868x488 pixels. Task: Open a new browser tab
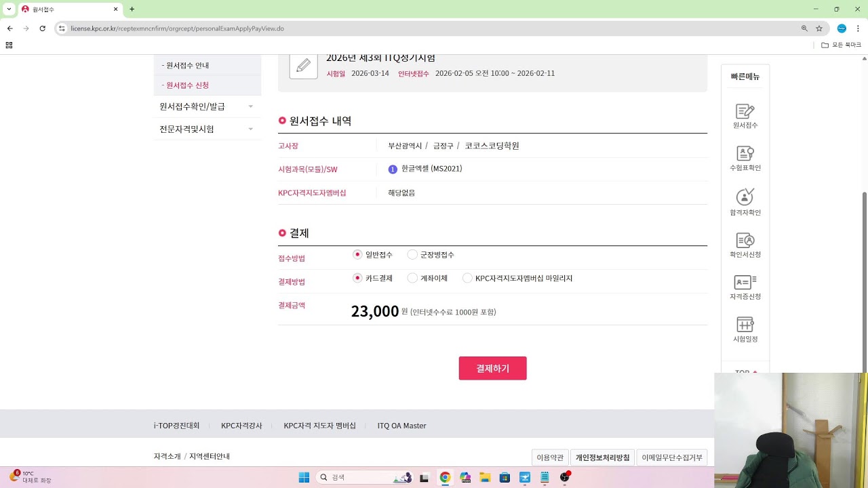[132, 9]
